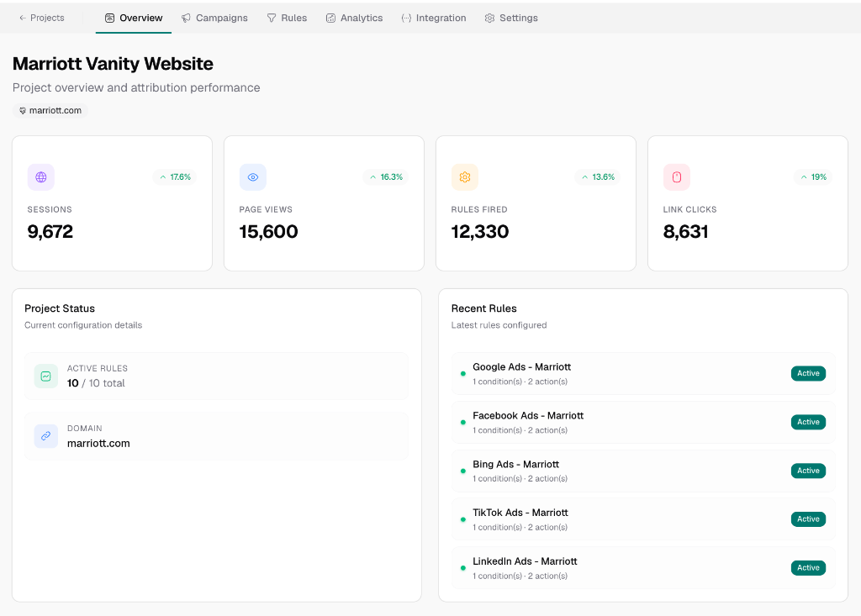Switch to the Campaigns tab
The width and height of the screenshot is (861, 616).
[x=214, y=18]
